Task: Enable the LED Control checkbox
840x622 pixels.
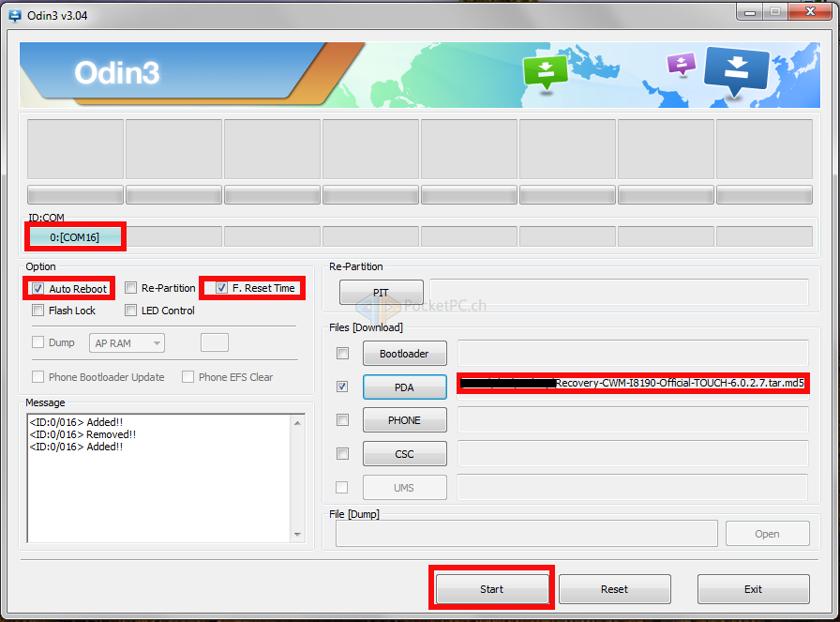Action: pyautogui.click(x=130, y=311)
